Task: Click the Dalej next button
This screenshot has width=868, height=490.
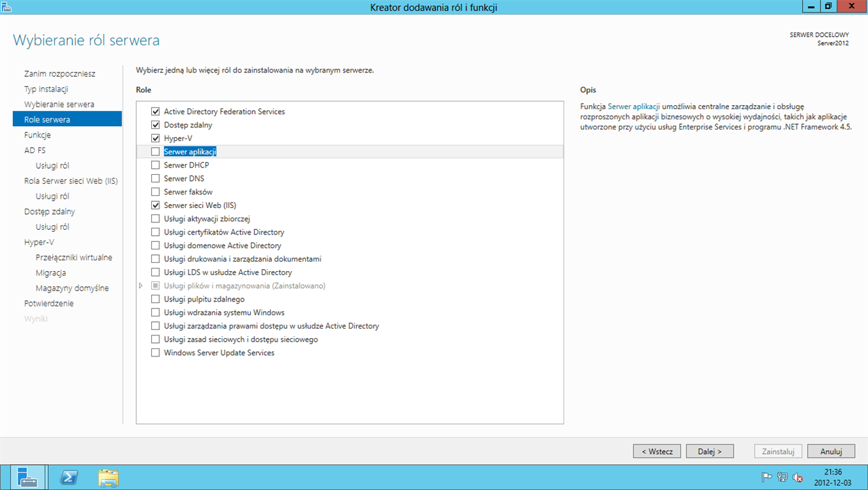Action: coord(711,451)
